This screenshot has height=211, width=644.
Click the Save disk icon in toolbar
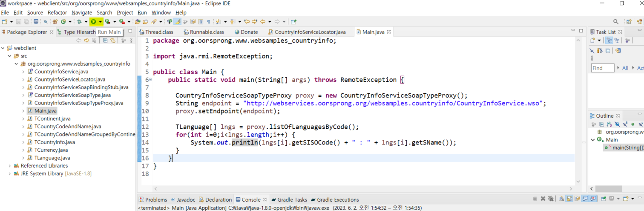click(x=19, y=21)
